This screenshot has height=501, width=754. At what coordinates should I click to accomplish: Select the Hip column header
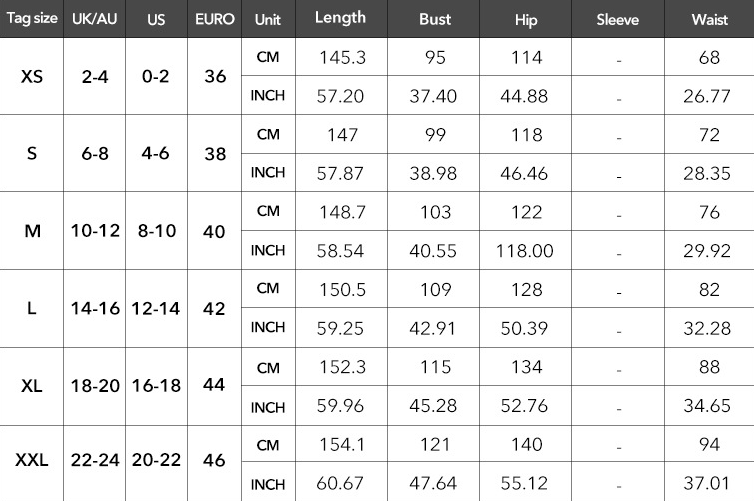pos(526,19)
